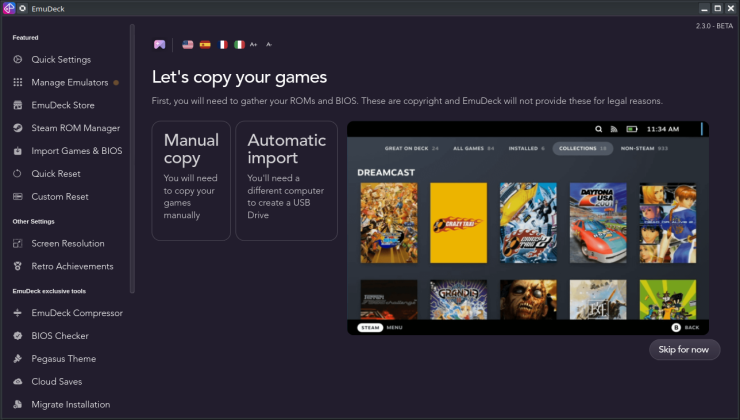Pick the Italian flag language icon
Viewport: 740px width, 420px height.
[x=239, y=45]
